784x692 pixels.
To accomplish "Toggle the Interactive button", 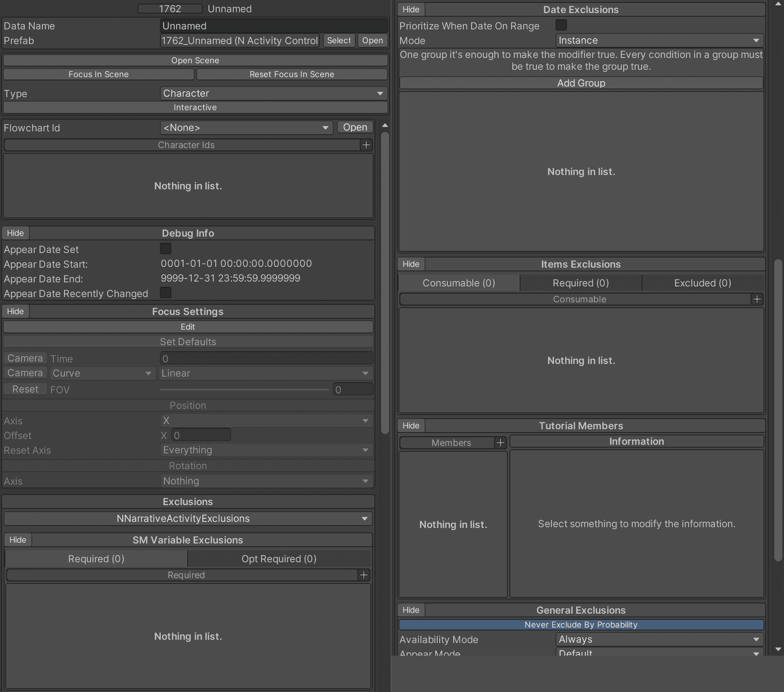I will (x=195, y=107).
